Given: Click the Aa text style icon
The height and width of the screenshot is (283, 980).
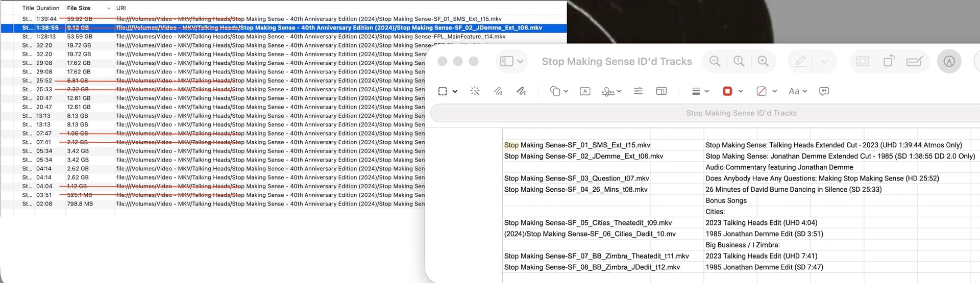Looking at the screenshot, I should click(x=794, y=91).
